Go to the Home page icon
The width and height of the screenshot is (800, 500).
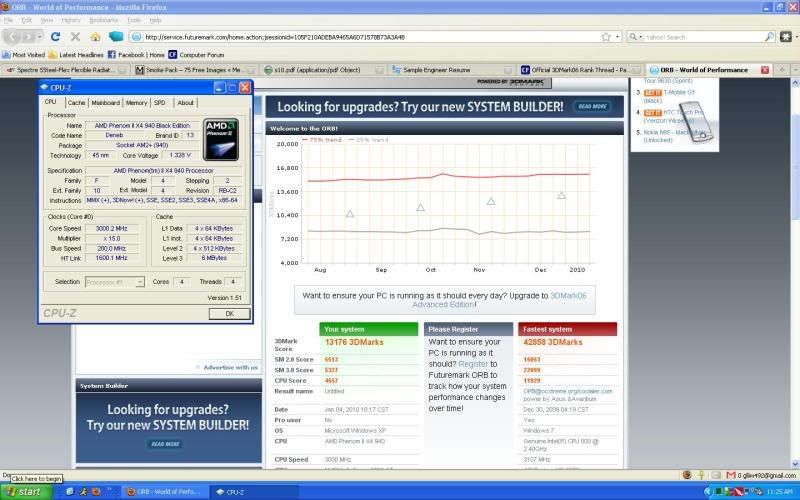(95, 37)
